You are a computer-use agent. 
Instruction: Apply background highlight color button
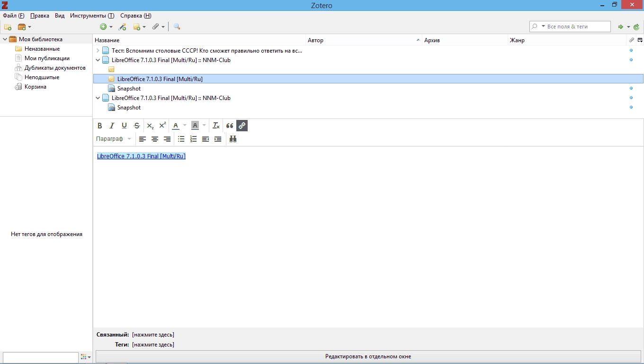pos(195,126)
